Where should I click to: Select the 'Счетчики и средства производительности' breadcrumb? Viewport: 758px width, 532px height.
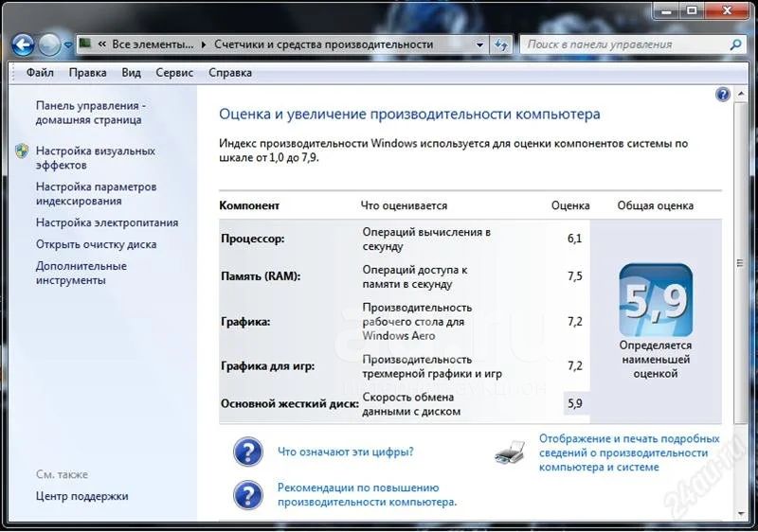pos(323,44)
